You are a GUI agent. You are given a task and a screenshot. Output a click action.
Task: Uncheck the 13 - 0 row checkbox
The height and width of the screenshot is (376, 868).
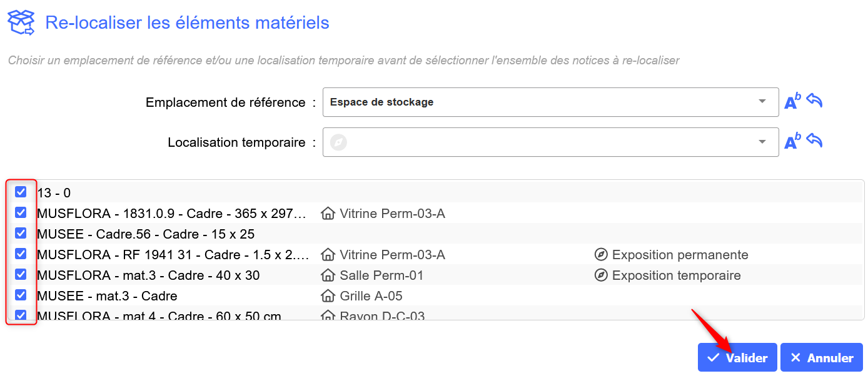(21, 192)
